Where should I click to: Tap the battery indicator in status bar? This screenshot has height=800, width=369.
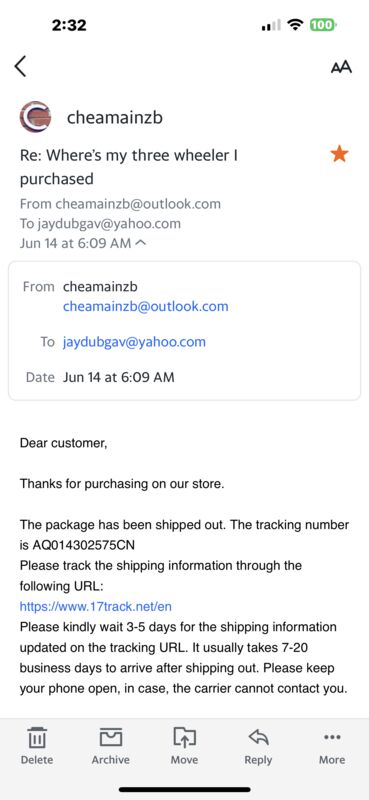pos(322,24)
